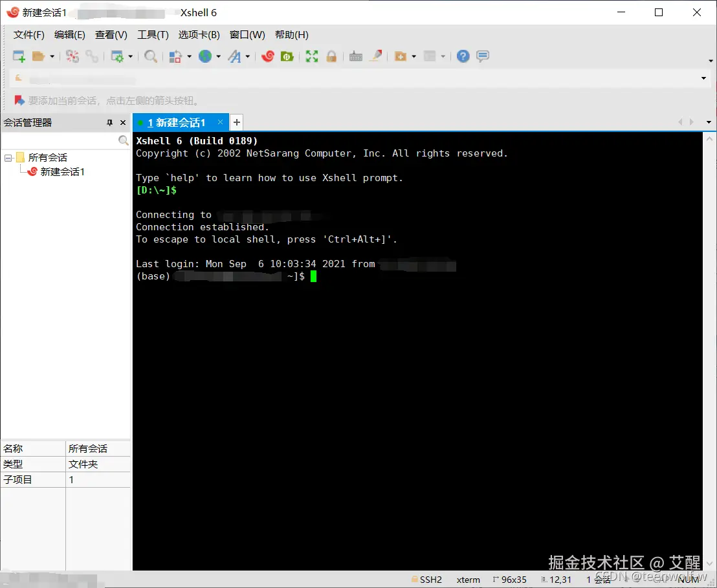Screen dimensions: 717x588
Task: Add a new tab with plus button
Action: [236, 122]
